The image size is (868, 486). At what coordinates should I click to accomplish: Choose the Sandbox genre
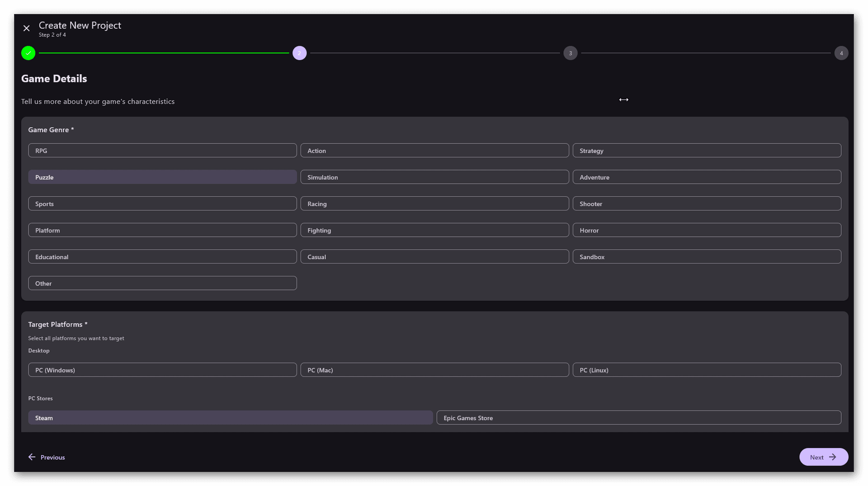pos(707,257)
